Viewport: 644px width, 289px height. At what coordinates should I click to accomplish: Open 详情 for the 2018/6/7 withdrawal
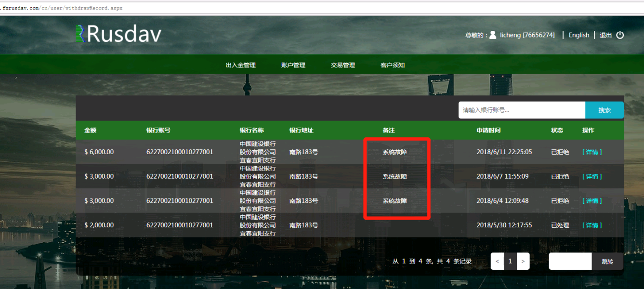[x=592, y=177]
